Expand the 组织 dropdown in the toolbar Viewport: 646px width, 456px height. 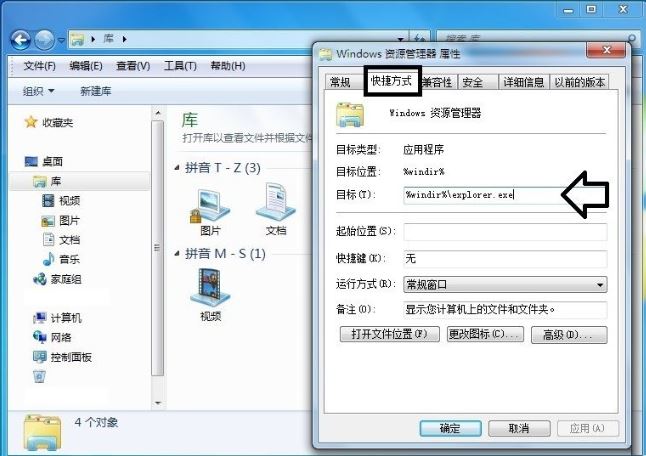pyautogui.click(x=38, y=91)
